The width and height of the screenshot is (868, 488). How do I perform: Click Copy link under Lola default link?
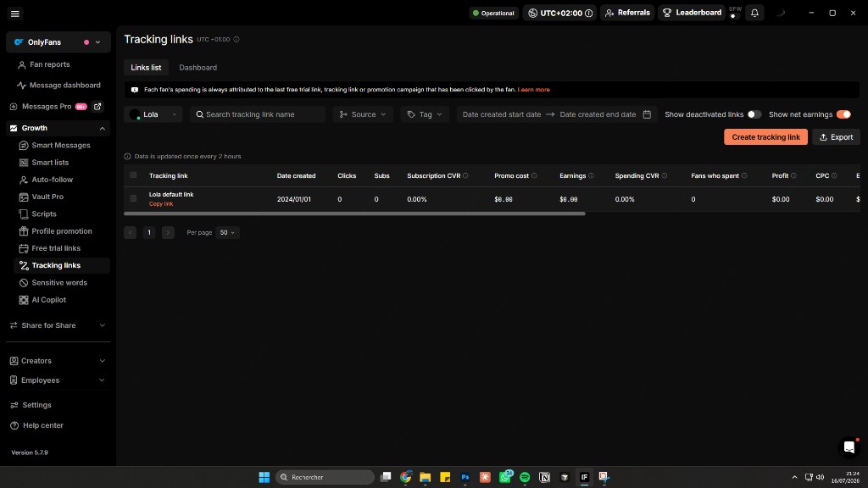[x=161, y=204]
